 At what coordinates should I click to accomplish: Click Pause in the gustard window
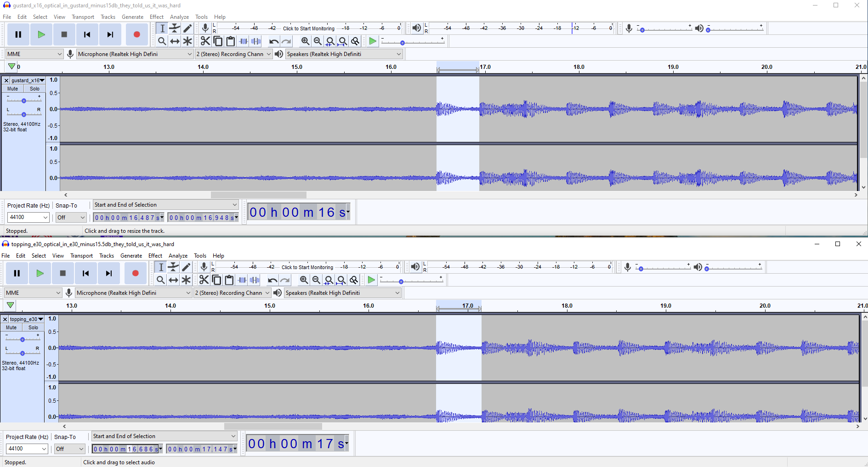click(x=18, y=34)
